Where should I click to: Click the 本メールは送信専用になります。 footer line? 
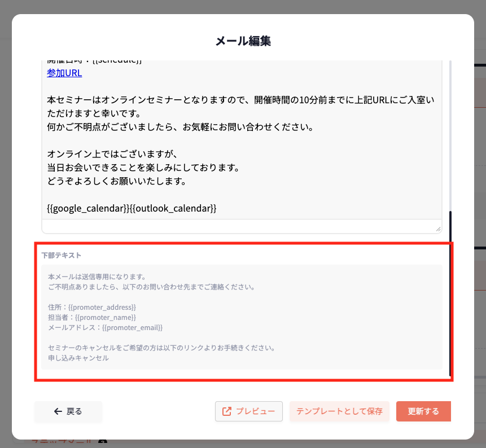(97, 276)
